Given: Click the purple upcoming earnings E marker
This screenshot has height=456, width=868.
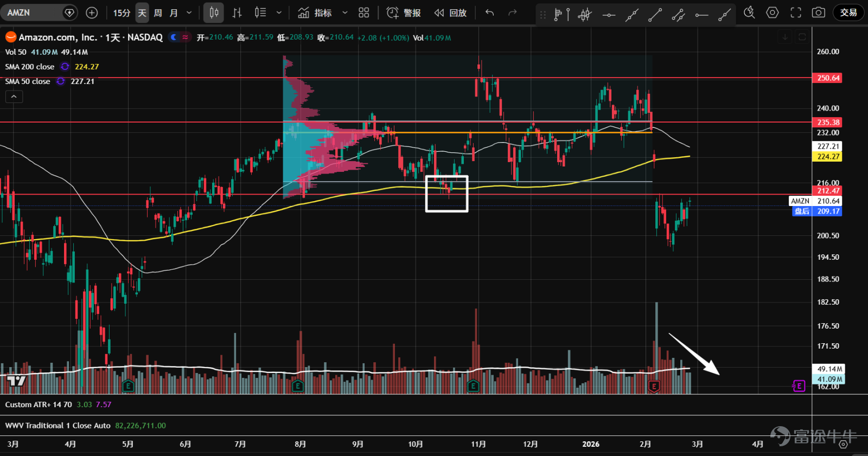Looking at the screenshot, I should [799, 386].
